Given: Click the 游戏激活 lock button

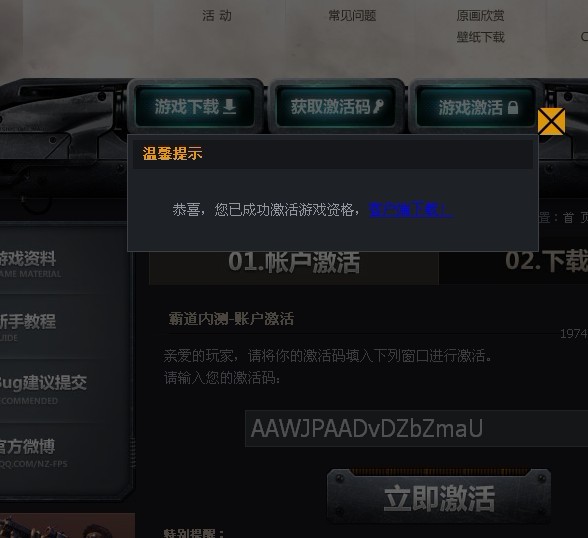Looking at the screenshot, I should [476, 106].
